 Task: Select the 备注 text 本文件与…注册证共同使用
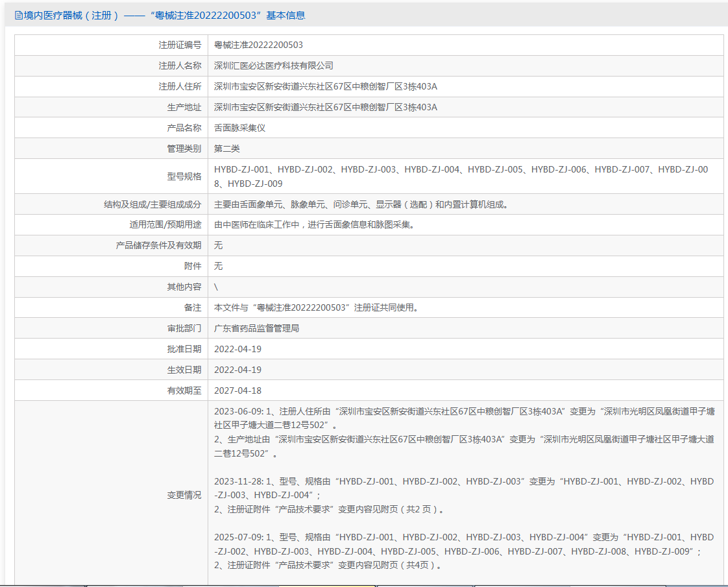point(316,307)
